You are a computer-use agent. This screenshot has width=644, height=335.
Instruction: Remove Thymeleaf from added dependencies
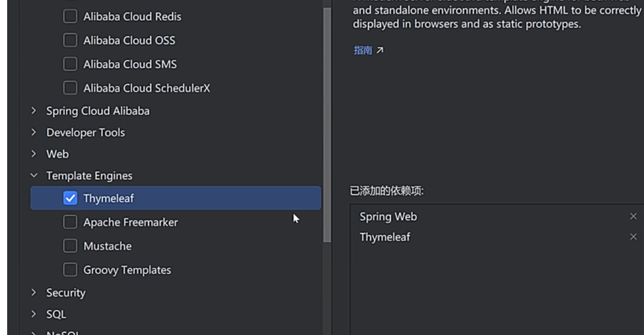click(634, 237)
